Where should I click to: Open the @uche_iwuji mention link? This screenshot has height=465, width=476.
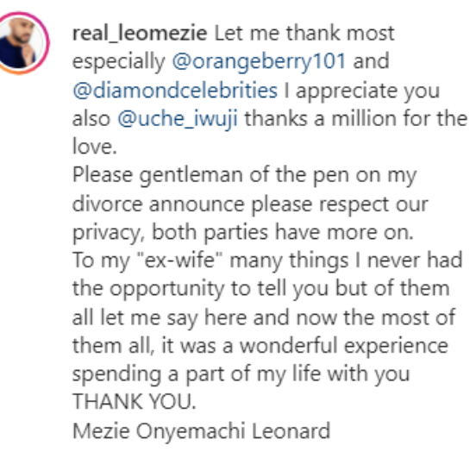tap(178, 119)
